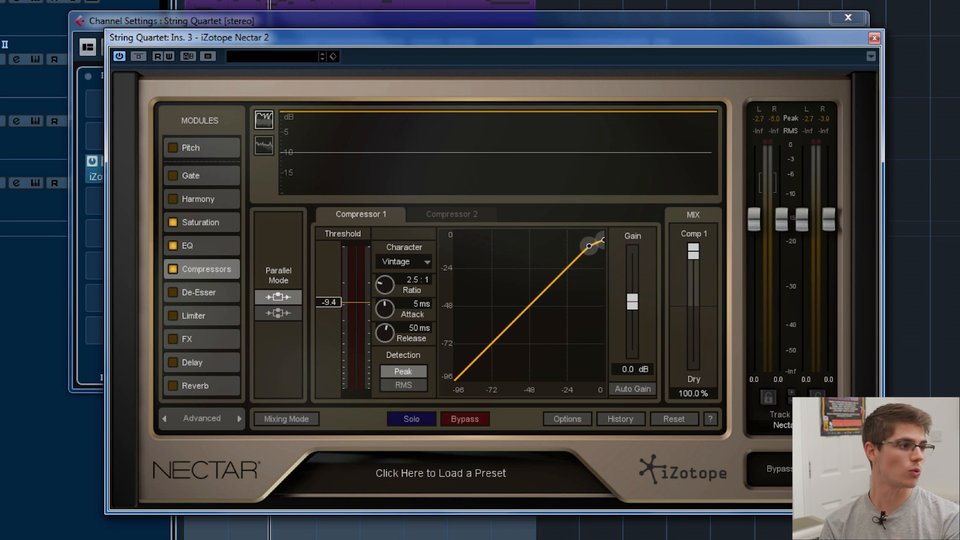Enable the Harmony module checkbox

173,199
